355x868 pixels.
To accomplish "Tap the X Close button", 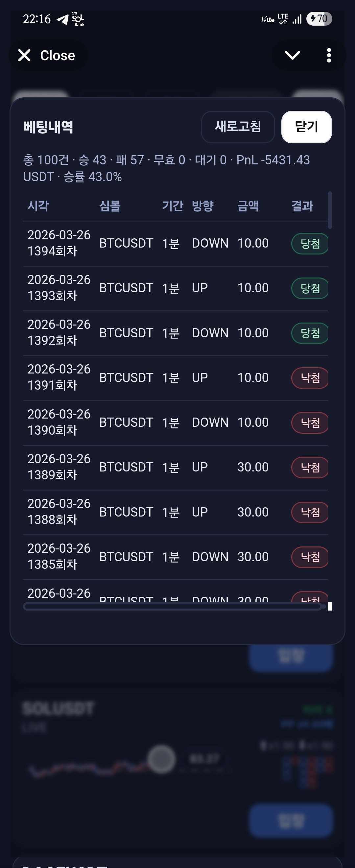I will [47, 55].
